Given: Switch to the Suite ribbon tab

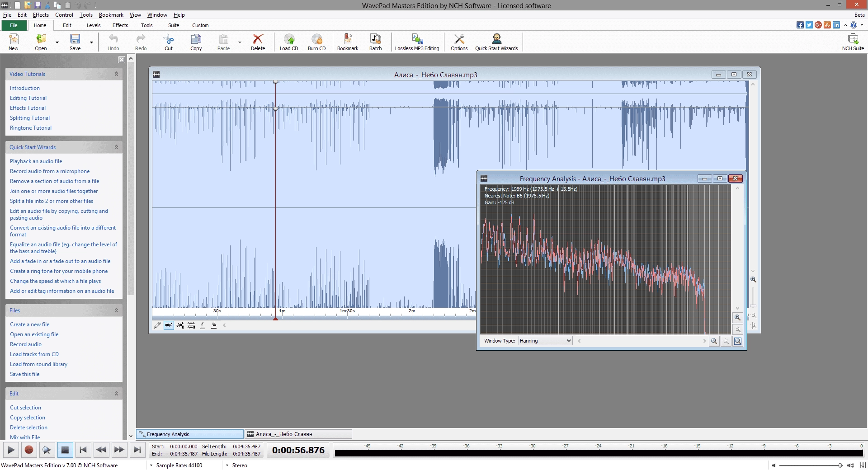Looking at the screenshot, I should (x=174, y=25).
